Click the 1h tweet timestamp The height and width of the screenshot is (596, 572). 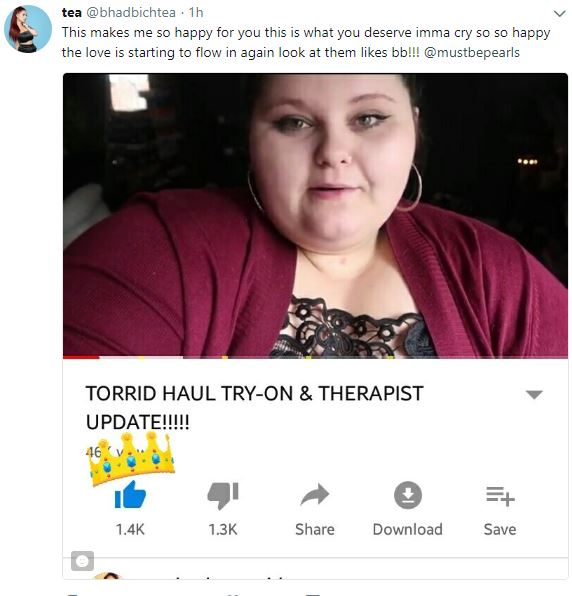point(196,13)
